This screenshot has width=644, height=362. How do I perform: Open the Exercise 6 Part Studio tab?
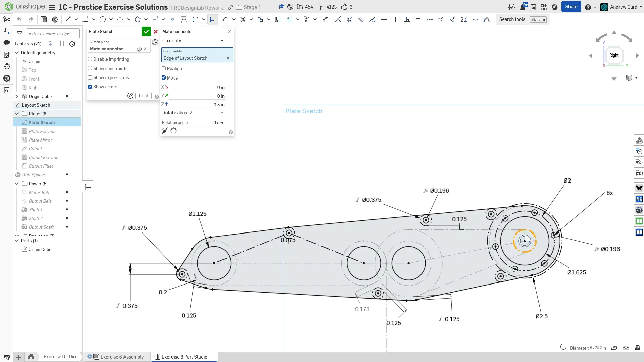(184, 357)
